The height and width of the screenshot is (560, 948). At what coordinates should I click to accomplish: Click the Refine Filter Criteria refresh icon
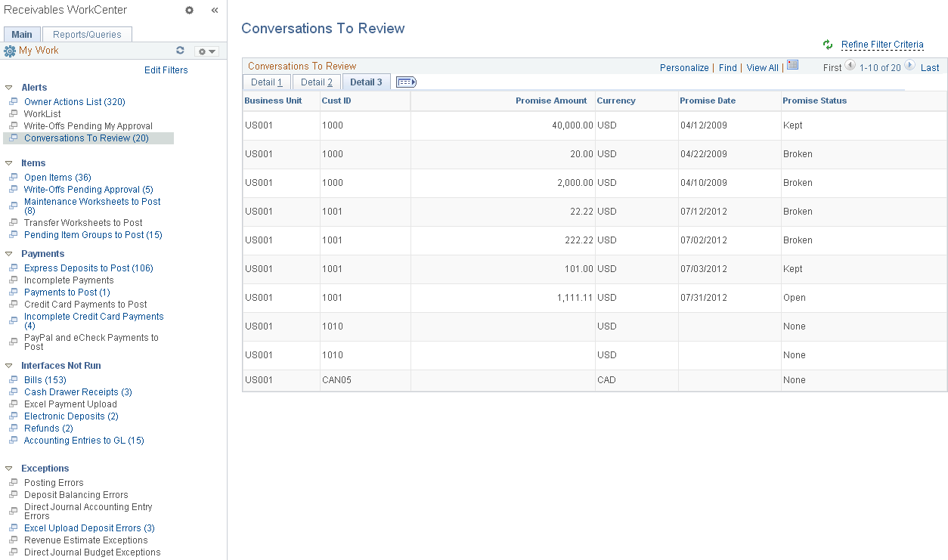click(828, 45)
